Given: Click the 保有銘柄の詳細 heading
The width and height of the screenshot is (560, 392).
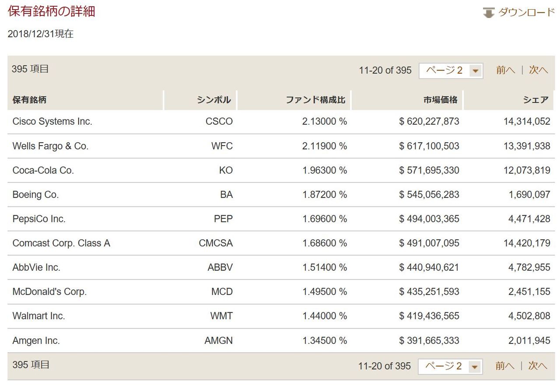Looking at the screenshot, I should [x=51, y=11].
